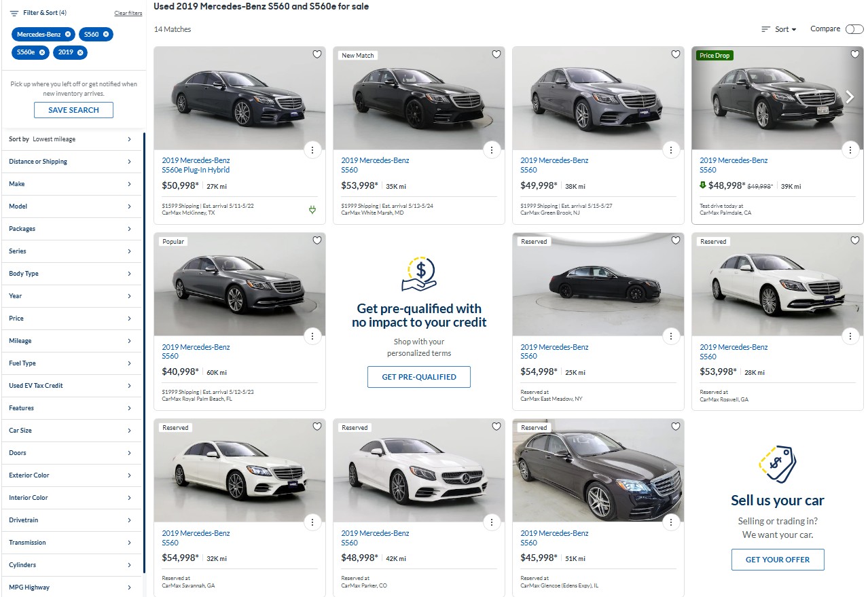868x597 pixels.
Task: Heart the Popular $40,998 S560 listing
Action: tap(317, 240)
